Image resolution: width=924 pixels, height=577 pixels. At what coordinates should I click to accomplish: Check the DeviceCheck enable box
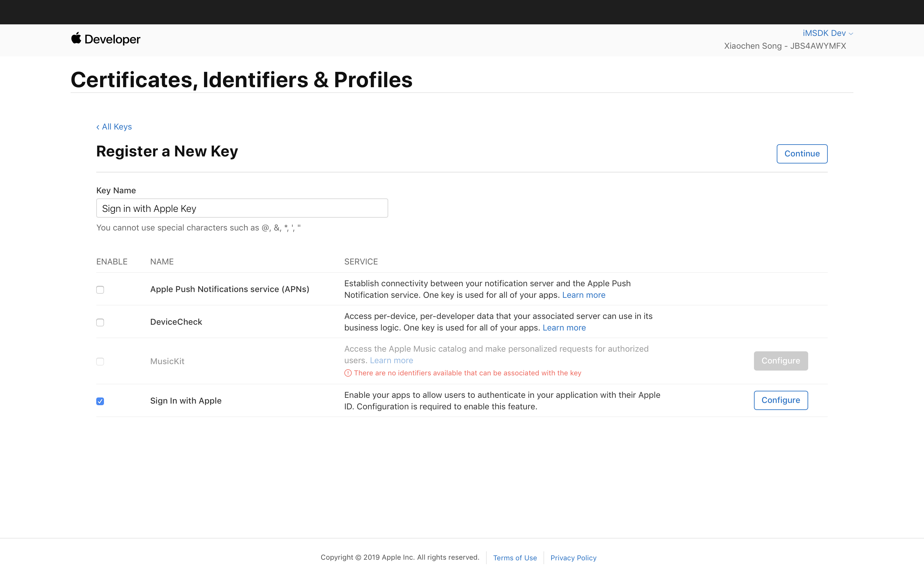pyautogui.click(x=100, y=322)
